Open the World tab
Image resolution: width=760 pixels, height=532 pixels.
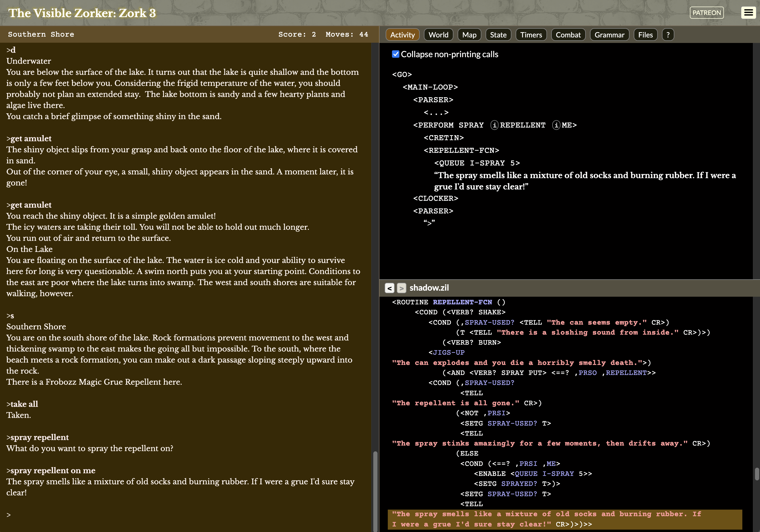click(439, 35)
